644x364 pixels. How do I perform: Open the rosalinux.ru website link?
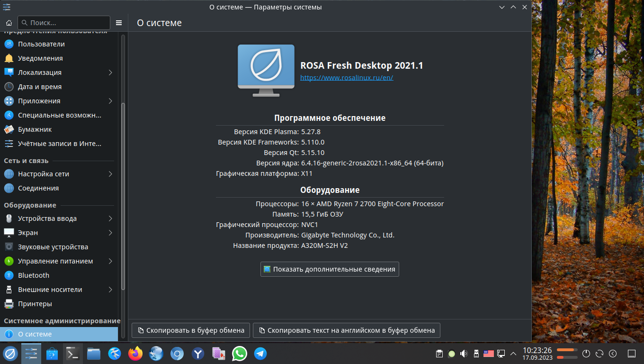(347, 77)
